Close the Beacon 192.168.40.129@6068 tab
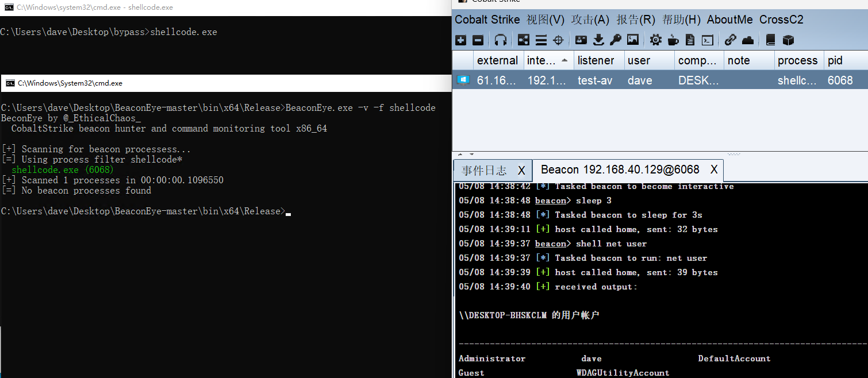 [714, 169]
